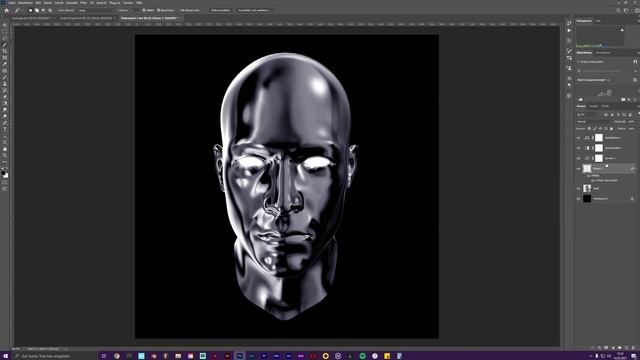640x360 pixels.
Task: Hide the topmost adjustment layer with scale icon
Action: [x=578, y=138]
